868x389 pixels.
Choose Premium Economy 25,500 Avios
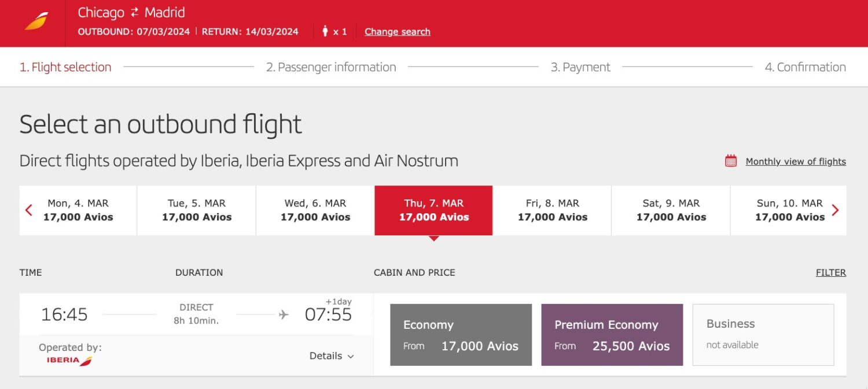[x=612, y=335]
